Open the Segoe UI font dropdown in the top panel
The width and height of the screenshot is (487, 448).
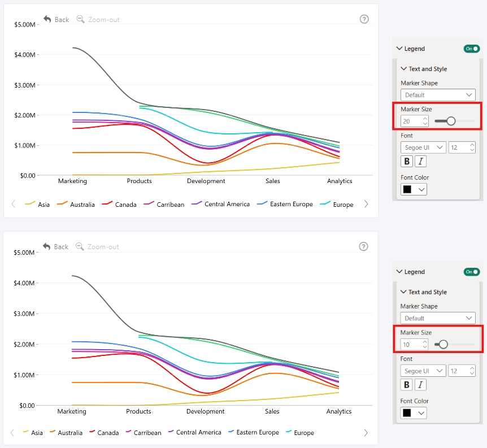coord(423,147)
